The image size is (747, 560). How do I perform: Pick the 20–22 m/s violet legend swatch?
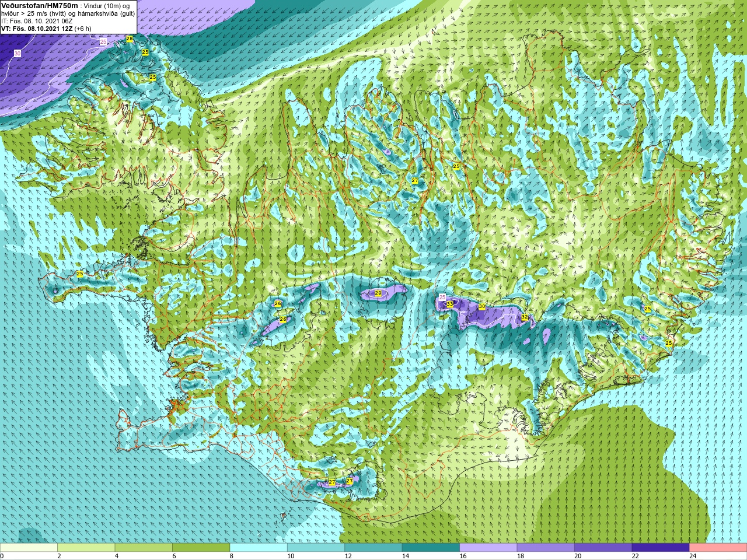pyautogui.click(x=603, y=548)
